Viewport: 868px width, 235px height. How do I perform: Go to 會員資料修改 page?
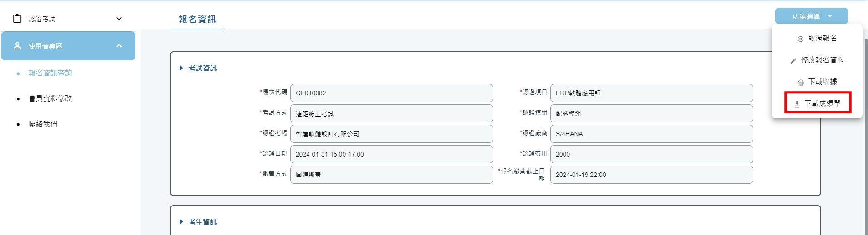[x=50, y=98]
